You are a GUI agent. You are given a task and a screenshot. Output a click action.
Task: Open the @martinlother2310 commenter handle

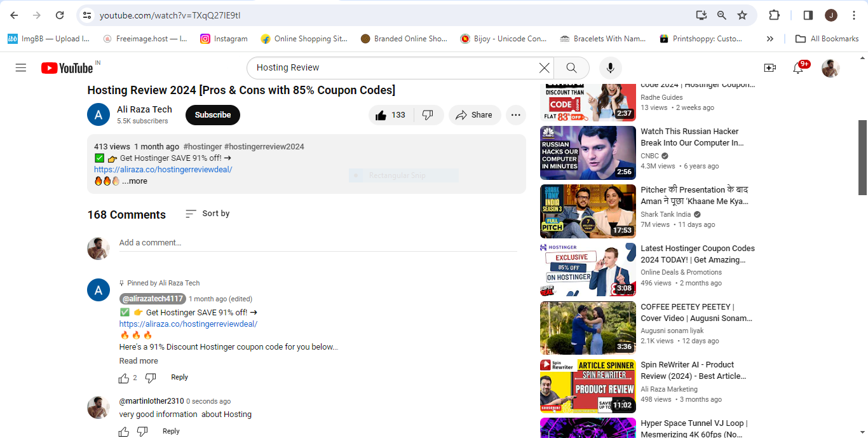pyautogui.click(x=151, y=401)
